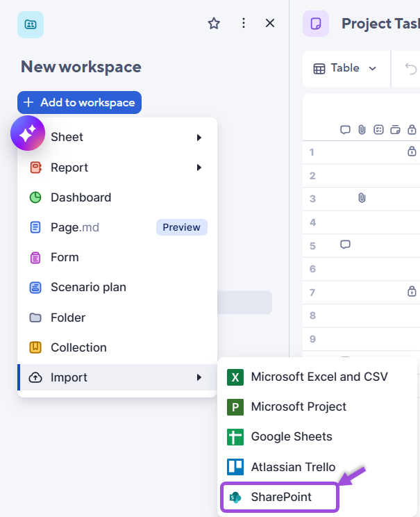This screenshot has height=517, width=420.
Task: Click the New workspace title
Action: click(x=81, y=67)
